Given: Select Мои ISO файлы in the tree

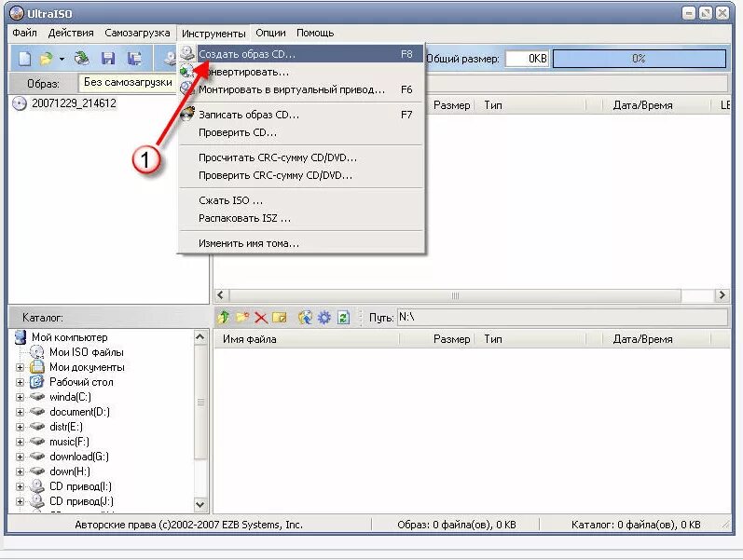Looking at the screenshot, I should [87, 352].
